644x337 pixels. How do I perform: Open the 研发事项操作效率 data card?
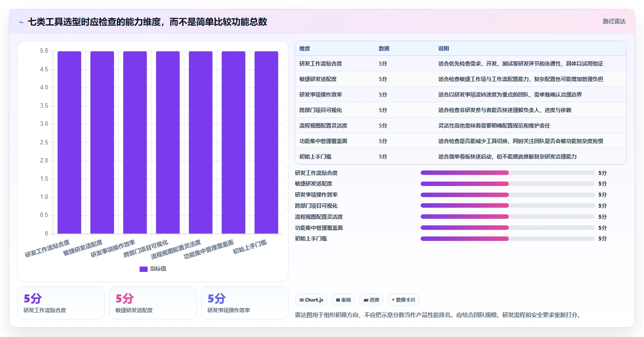245,303
